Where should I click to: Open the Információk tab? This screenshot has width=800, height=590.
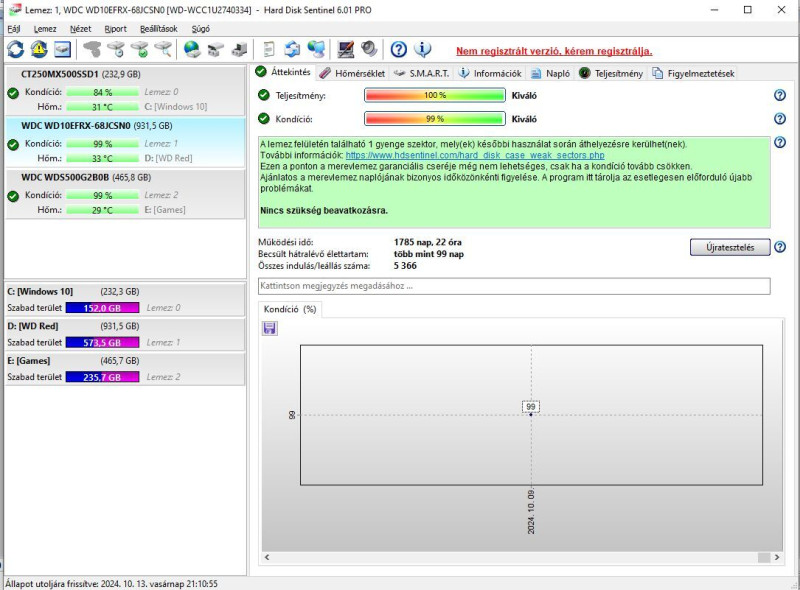point(490,73)
